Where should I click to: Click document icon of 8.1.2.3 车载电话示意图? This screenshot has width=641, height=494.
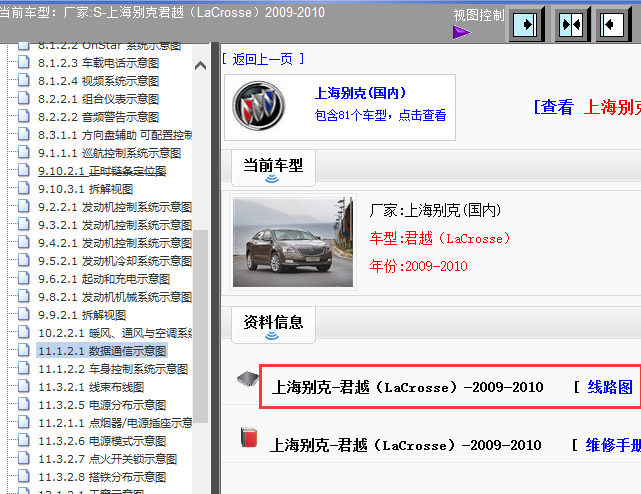click(x=24, y=61)
